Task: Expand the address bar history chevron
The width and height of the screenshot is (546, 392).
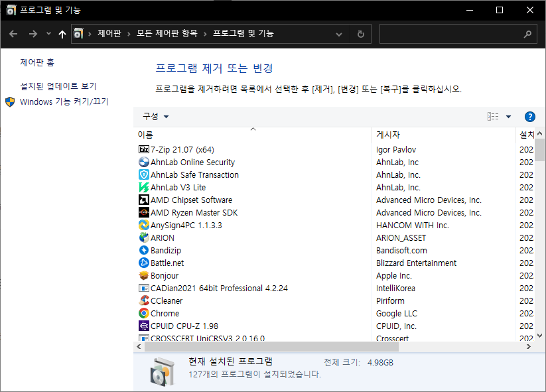Action: (x=339, y=34)
